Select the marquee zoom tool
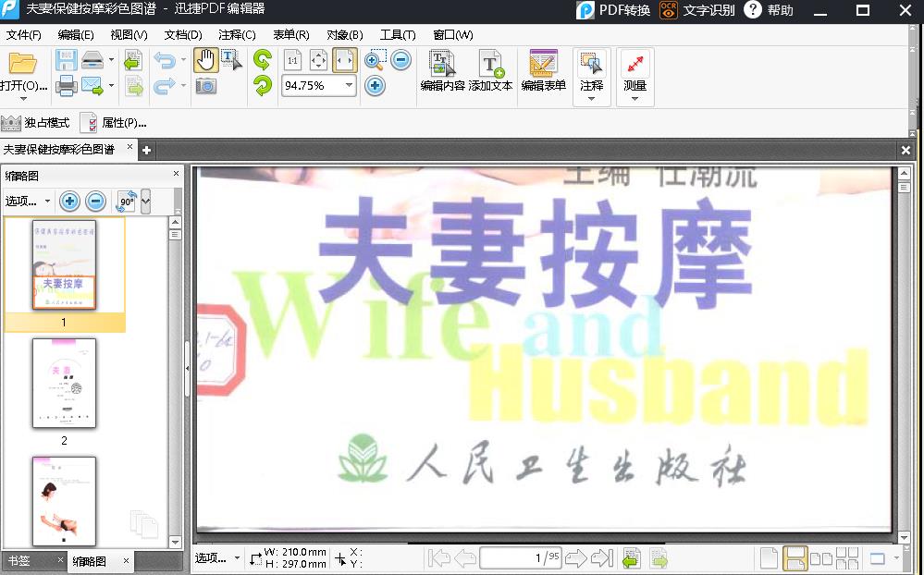Image resolution: width=924 pixels, height=575 pixels. click(x=375, y=60)
